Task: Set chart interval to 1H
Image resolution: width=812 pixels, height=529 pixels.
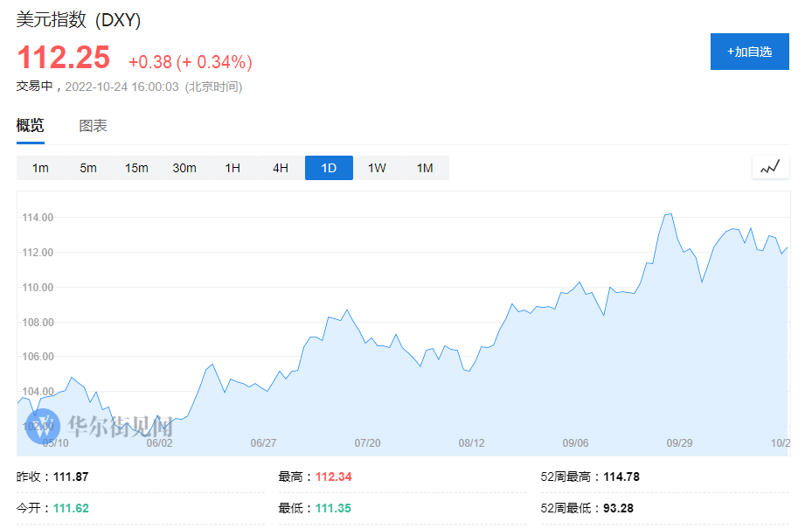Action: click(232, 168)
